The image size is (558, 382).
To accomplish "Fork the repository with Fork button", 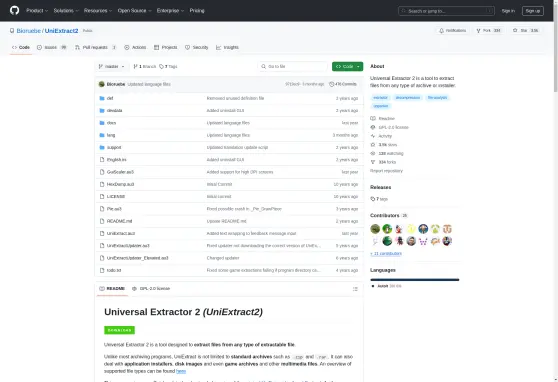I will [488, 31].
